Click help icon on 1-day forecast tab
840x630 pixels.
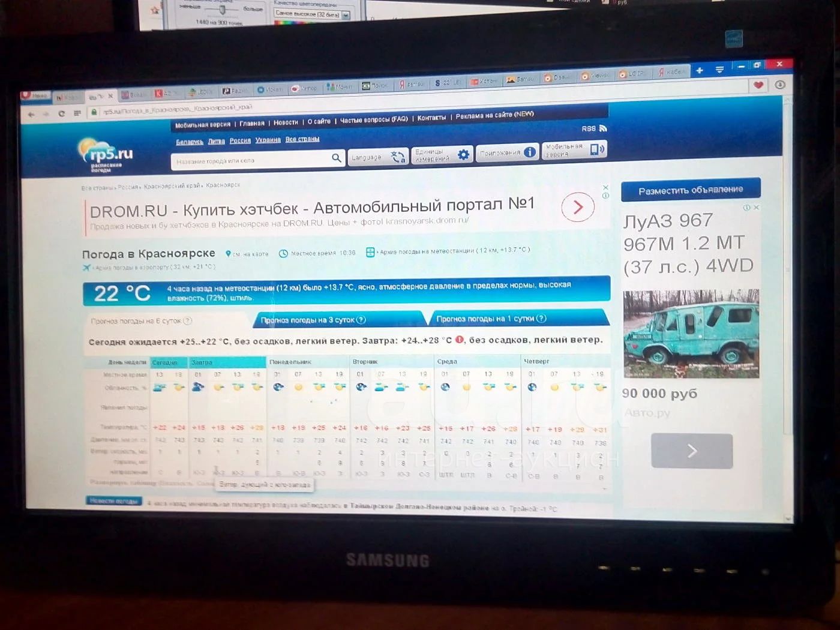click(x=541, y=319)
